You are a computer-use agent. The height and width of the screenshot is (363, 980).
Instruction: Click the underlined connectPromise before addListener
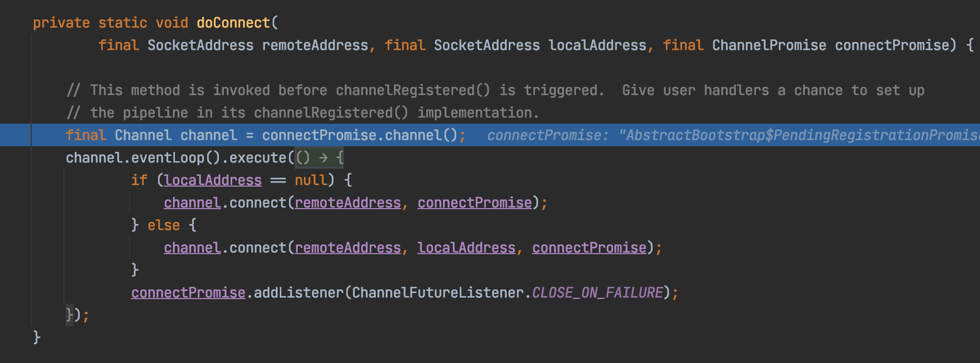[x=188, y=293]
